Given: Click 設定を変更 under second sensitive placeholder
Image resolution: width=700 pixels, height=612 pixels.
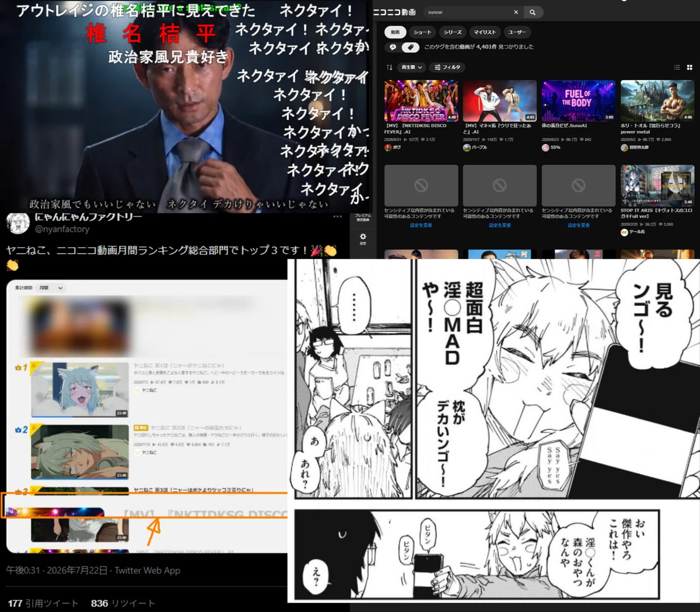Looking at the screenshot, I should 499,225.
